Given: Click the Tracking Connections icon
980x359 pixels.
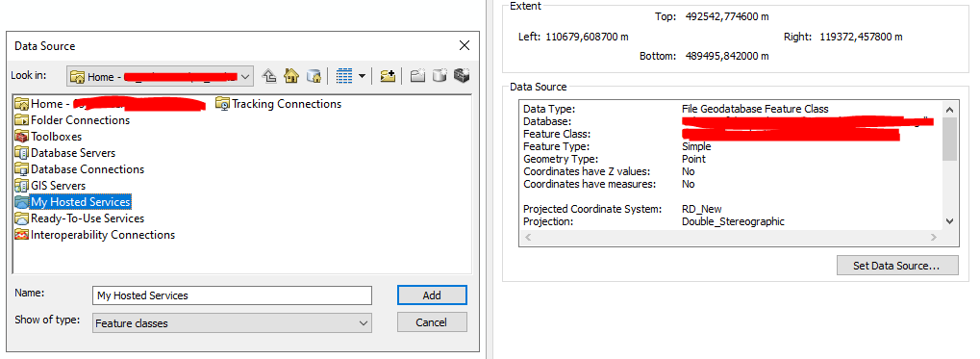Looking at the screenshot, I should (223, 104).
